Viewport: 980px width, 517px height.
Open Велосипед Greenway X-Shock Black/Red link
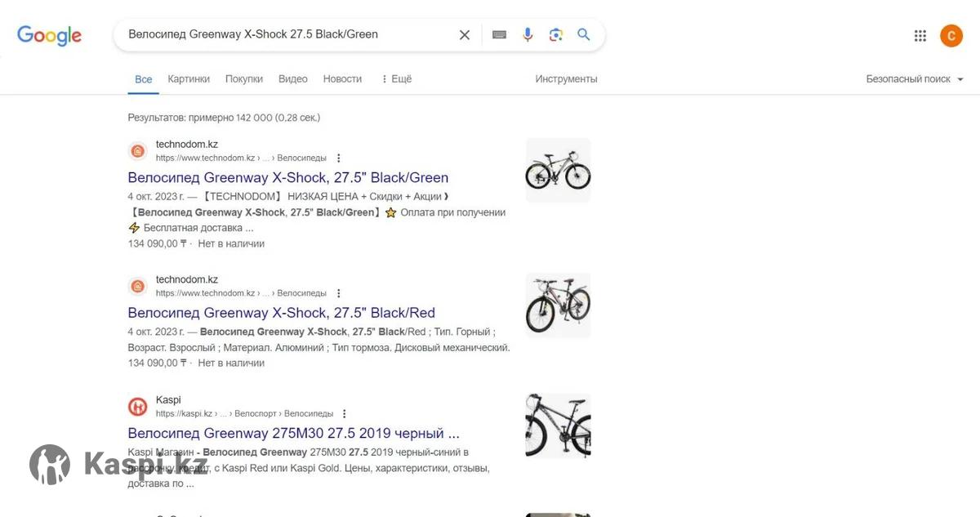282,313
